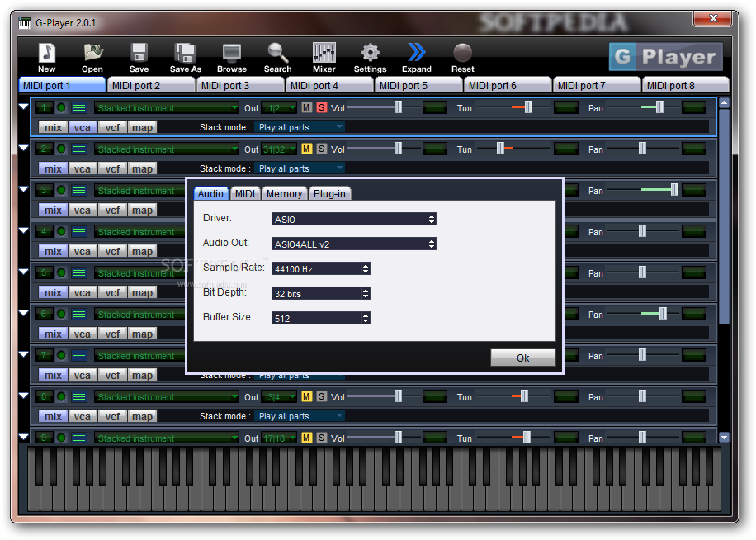Click the green list icon on channel 4
Viewport: 756px width, 540px height.
coord(79,232)
